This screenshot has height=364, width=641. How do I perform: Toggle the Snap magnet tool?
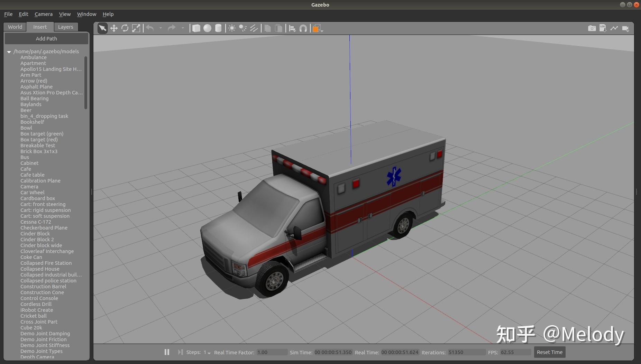(303, 28)
